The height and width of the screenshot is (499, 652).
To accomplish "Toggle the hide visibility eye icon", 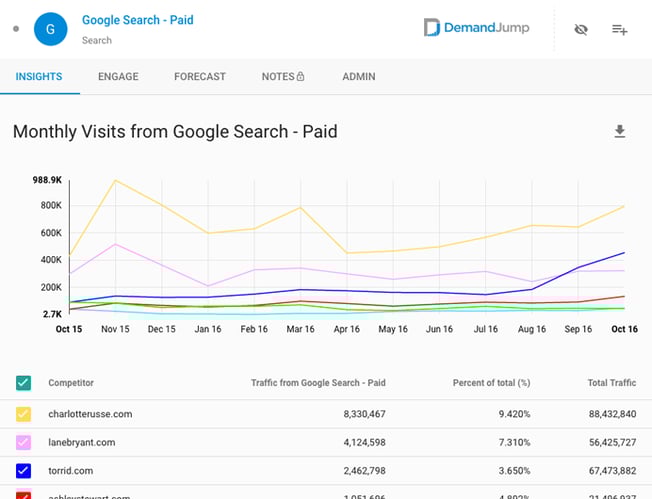I will 581,30.
